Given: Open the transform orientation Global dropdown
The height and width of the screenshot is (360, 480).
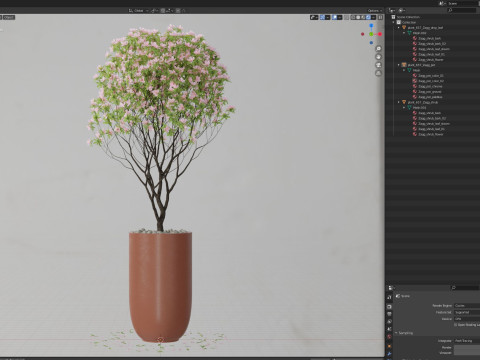Looking at the screenshot, I should pos(138,11).
